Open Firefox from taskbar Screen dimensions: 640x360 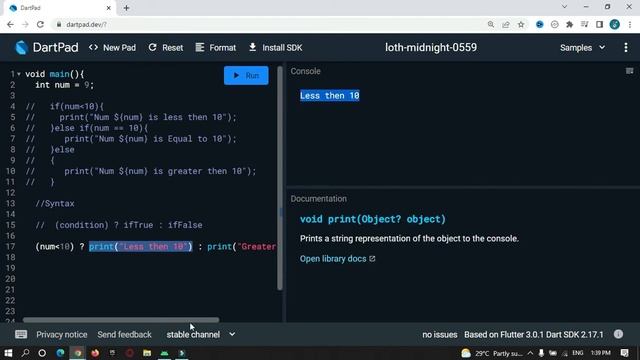(x=95, y=353)
